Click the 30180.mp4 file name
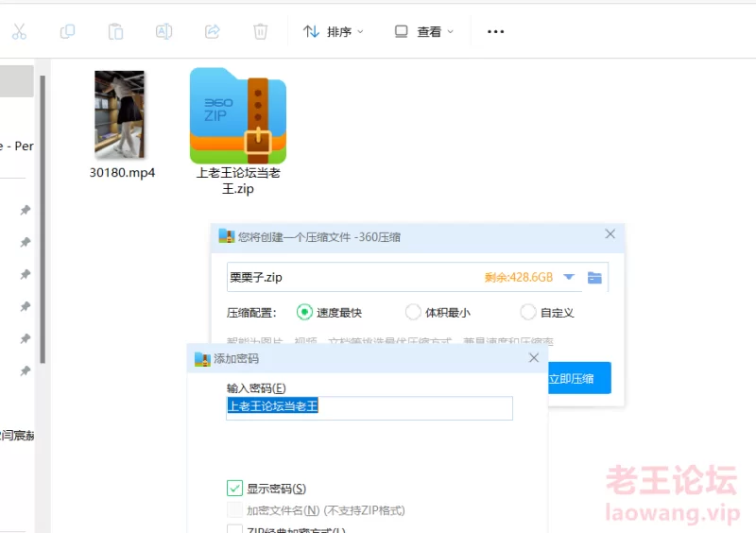This screenshot has width=756, height=533. 123,173
